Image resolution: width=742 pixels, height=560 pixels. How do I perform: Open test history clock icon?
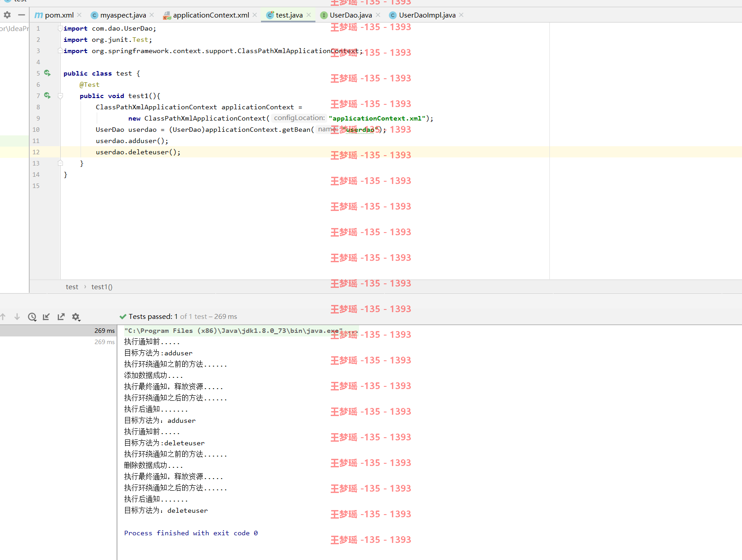coord(32,317)
